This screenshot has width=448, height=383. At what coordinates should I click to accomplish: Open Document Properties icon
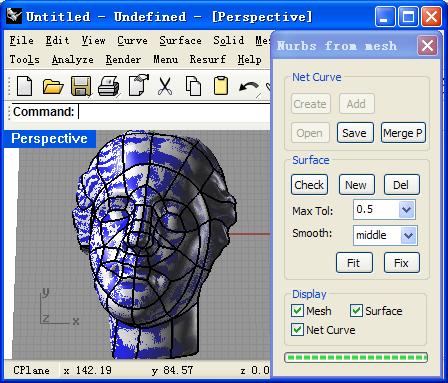(139, 85)
